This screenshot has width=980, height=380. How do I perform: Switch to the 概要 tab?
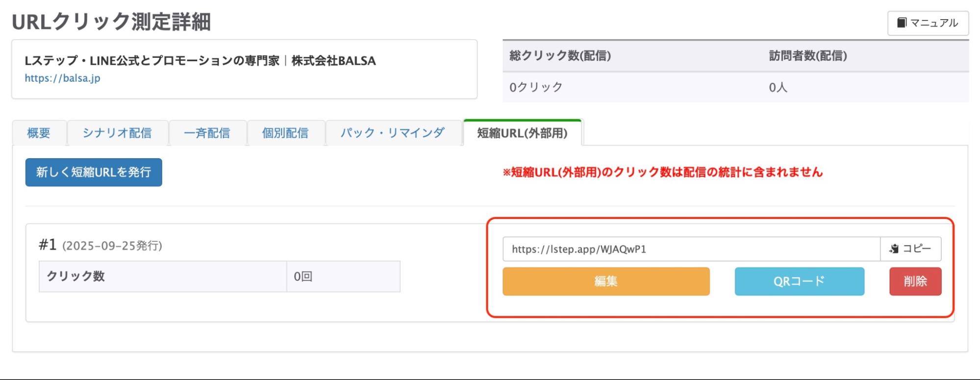(39, 132)
